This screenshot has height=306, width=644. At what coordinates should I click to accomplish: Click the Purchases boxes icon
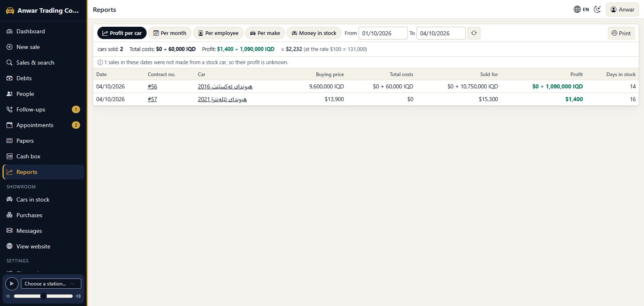10,215
